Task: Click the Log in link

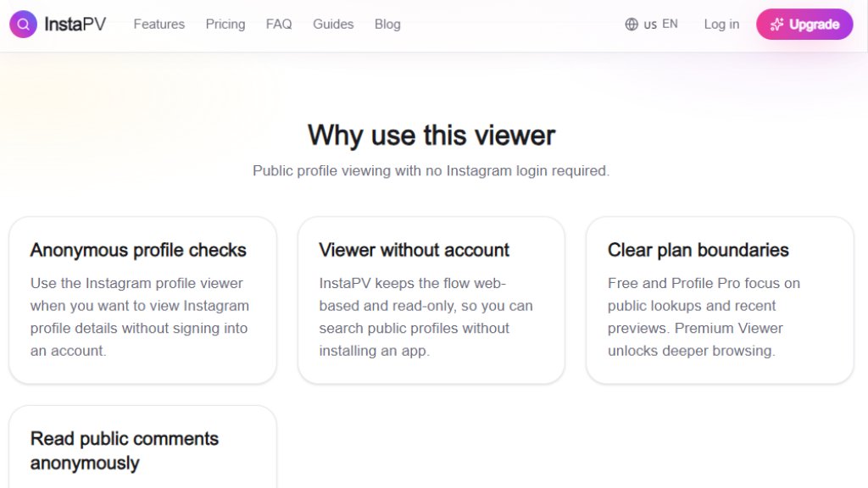Action: click(721, 25)
